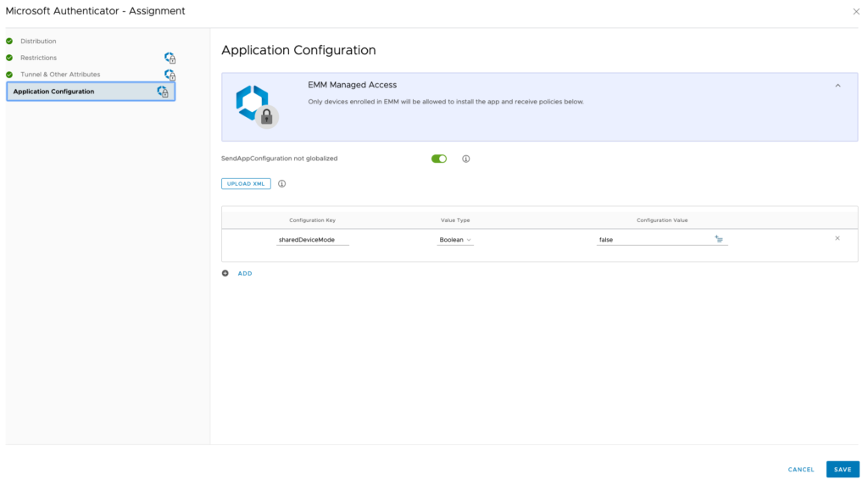Close the Microsoft Authenticator Assignment dialog

pyautogui.click(x=856, y=12)
